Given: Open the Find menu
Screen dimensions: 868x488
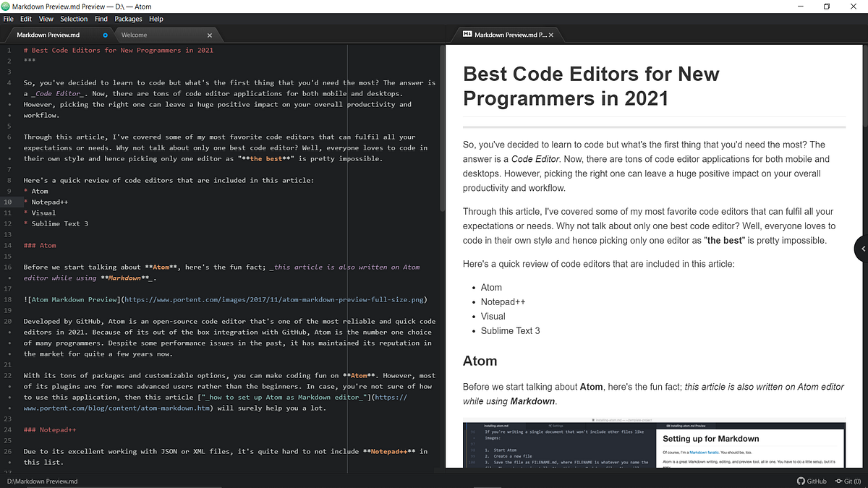Looking at the screenshot, I should tap(101, 19).
